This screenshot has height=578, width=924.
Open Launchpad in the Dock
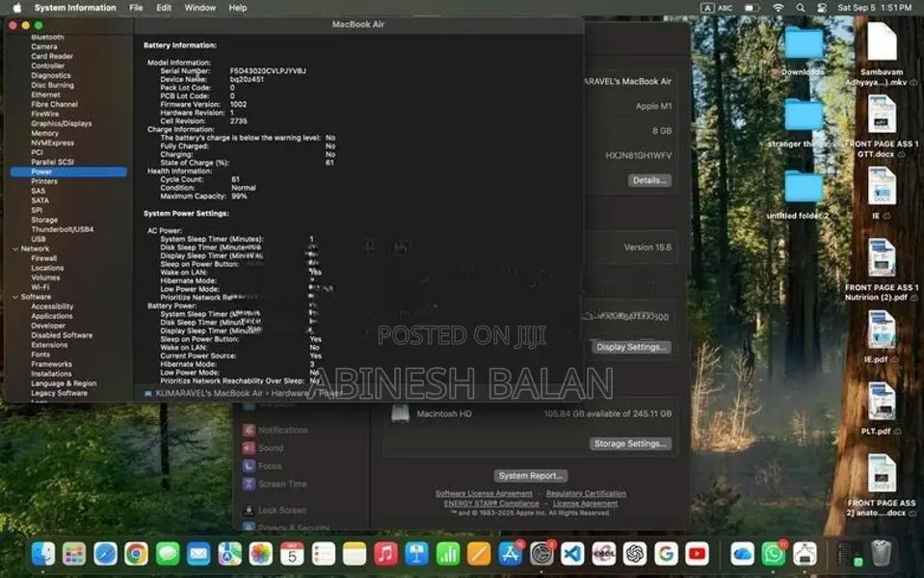tap(74, 554)
